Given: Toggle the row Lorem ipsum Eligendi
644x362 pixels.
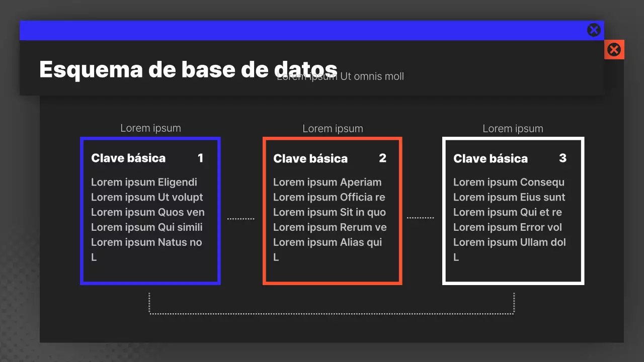Looking at the screenshot, I should tap(144, 182).
